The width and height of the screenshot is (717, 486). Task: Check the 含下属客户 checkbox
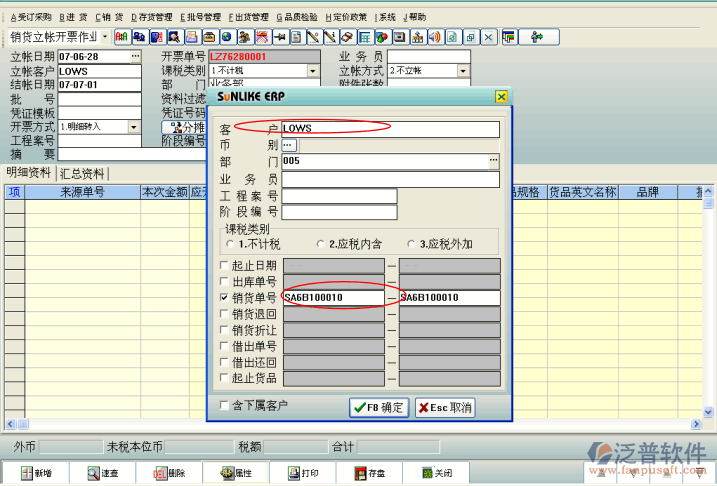(x=224, y=406)
